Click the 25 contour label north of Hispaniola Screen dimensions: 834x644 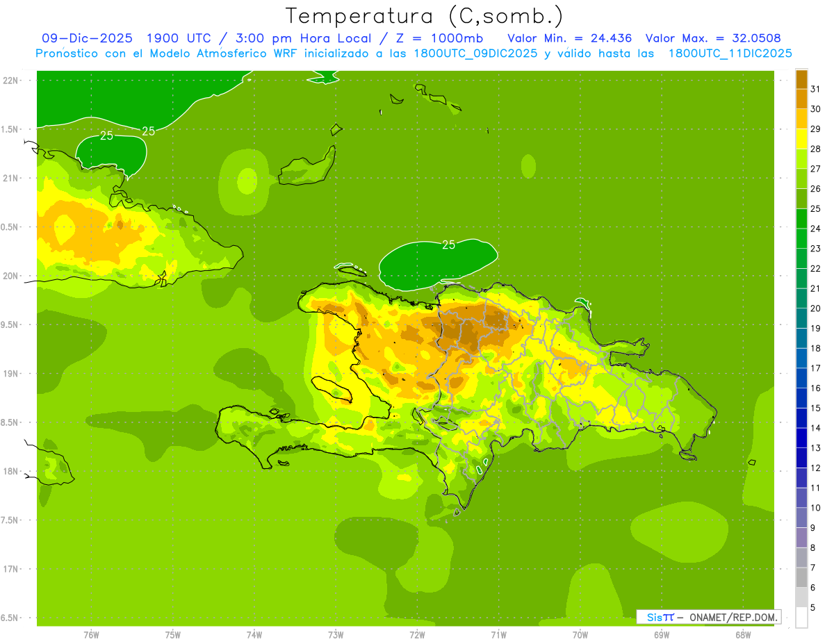pyautogui.click(x=449, y=245)
